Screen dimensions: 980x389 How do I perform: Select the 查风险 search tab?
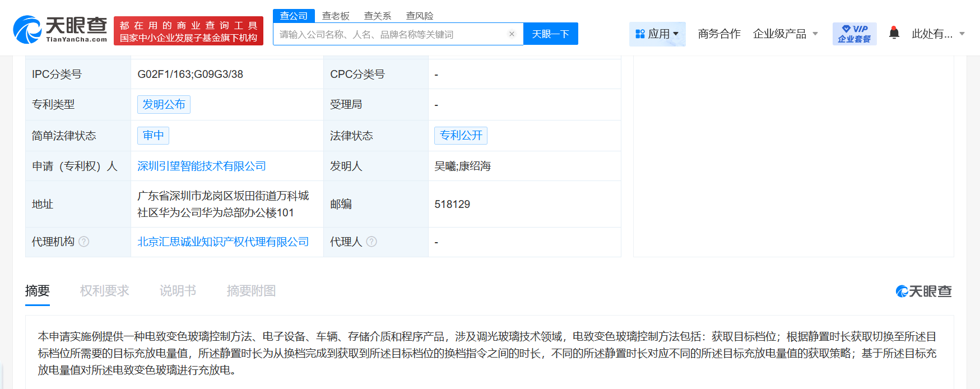click(x=420, y=16)
